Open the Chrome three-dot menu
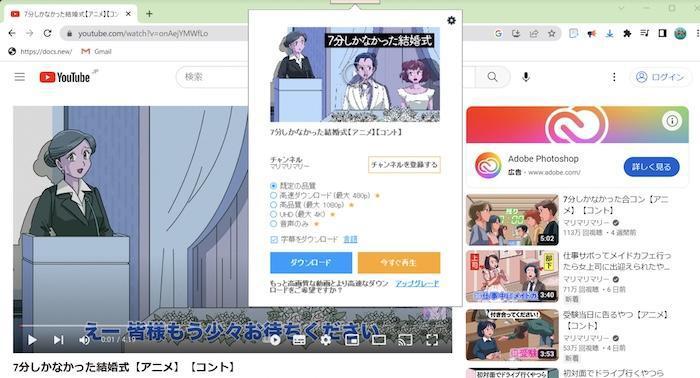 (x=697, y=33)
